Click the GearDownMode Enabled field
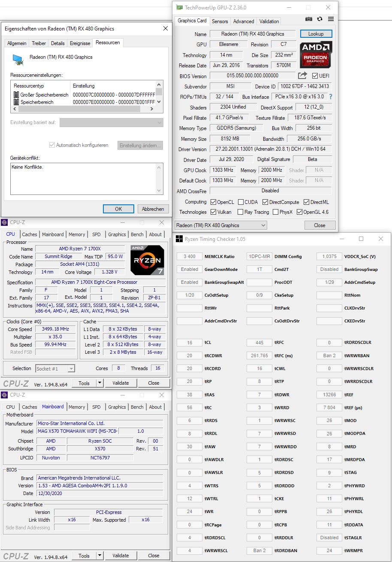Viewport: 392px width, 562px height. [189, 269]
